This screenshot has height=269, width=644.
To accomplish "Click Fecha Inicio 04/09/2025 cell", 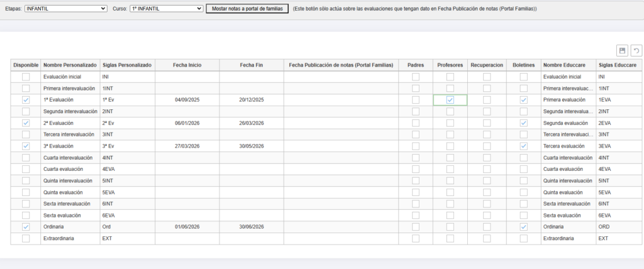I will (187, 100).
